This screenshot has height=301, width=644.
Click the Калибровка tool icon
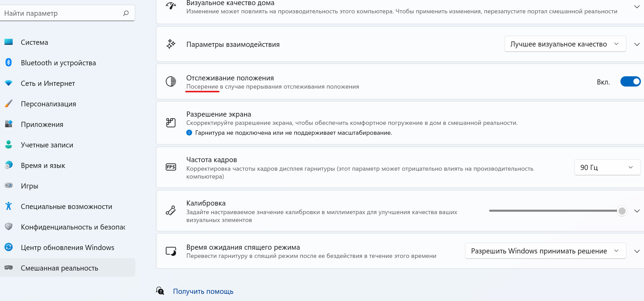click(171, 211)
